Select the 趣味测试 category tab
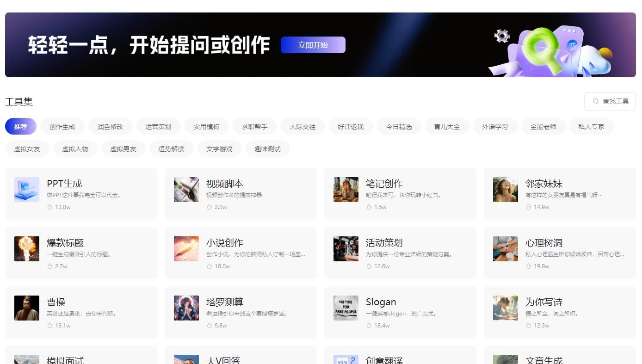Screen dimensions: 642x364 (x=268, y=149)
